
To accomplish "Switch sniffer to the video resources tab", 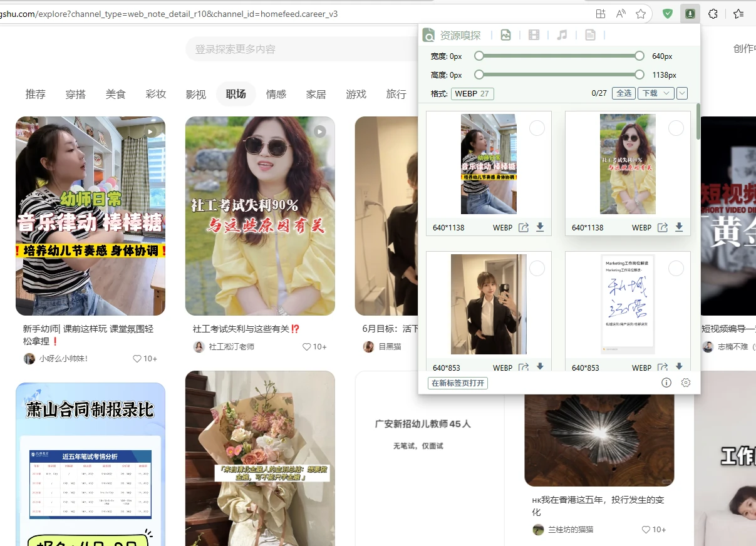I will (534, 35).
